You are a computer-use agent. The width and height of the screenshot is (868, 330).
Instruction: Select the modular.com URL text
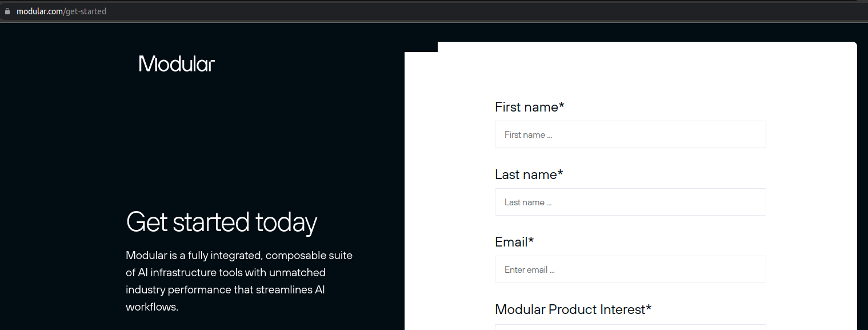[40, 11]
